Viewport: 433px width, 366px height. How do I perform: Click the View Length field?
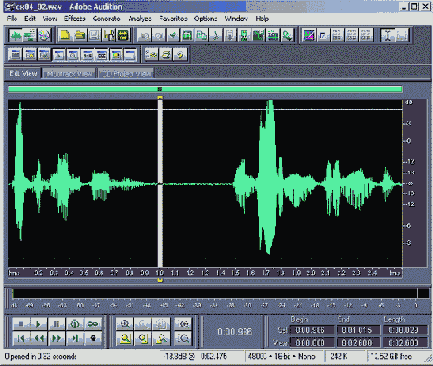coord(405,343)
